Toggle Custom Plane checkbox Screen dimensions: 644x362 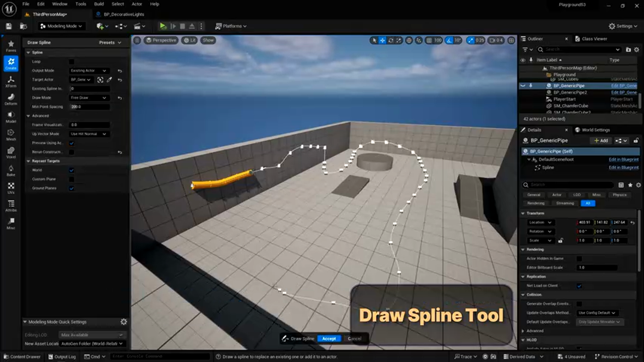pos(71,179)
